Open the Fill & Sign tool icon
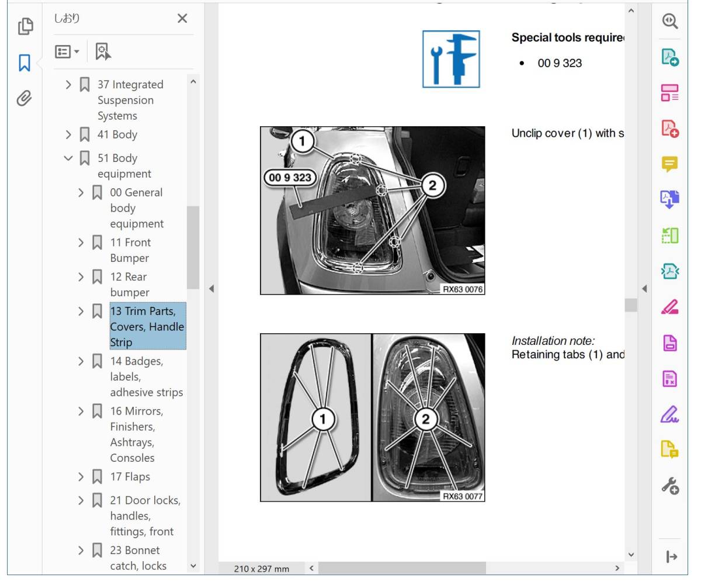 pos(669,414)
